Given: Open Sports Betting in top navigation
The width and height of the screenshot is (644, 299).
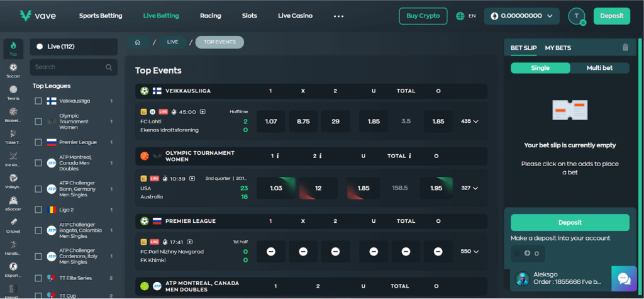Looking at the screenshot, I should pyautogui.click(x=101, y=16).
